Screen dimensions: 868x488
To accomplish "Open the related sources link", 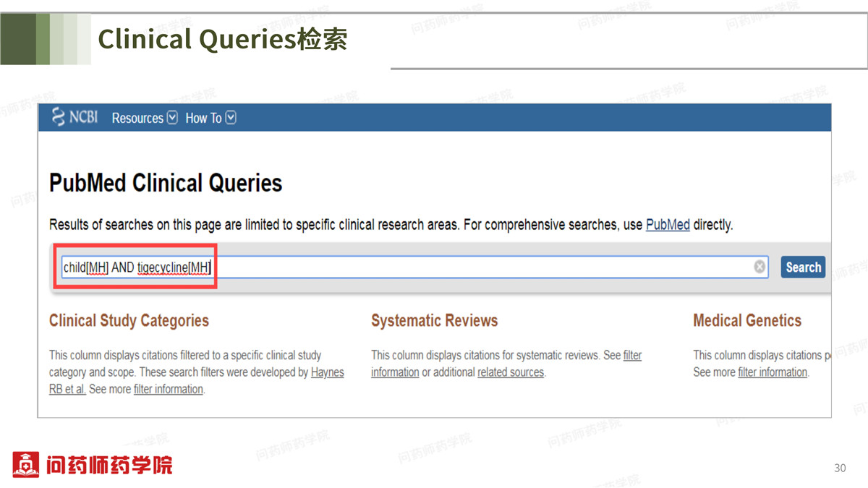I will click(x=510, y=372).
